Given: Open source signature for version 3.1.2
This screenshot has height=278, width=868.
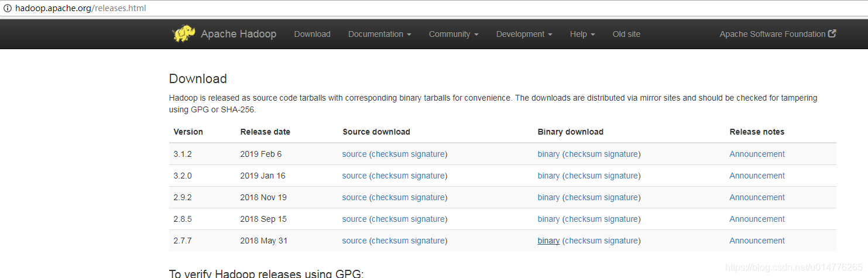Looking at the screenshot, I should 427,154.
